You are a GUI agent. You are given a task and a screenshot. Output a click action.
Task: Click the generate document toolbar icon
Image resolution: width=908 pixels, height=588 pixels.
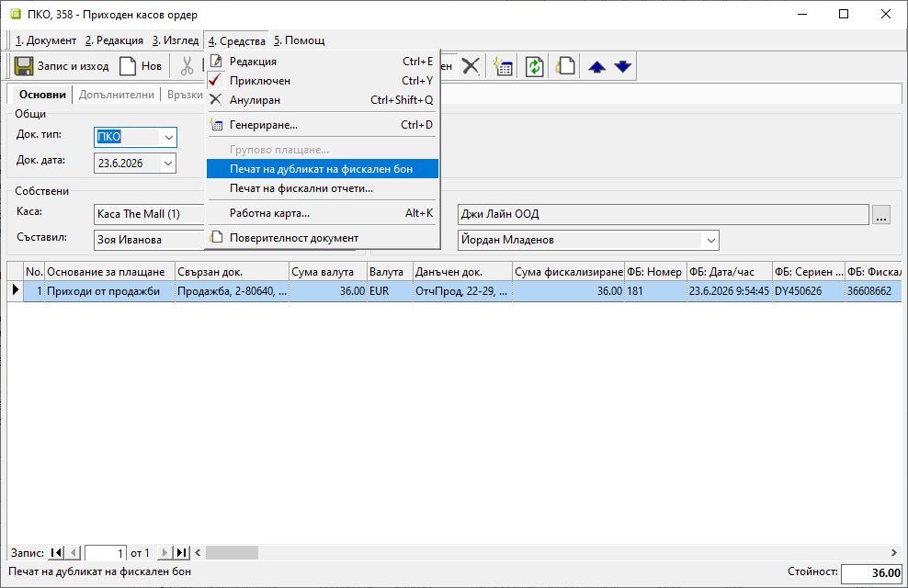502,66
